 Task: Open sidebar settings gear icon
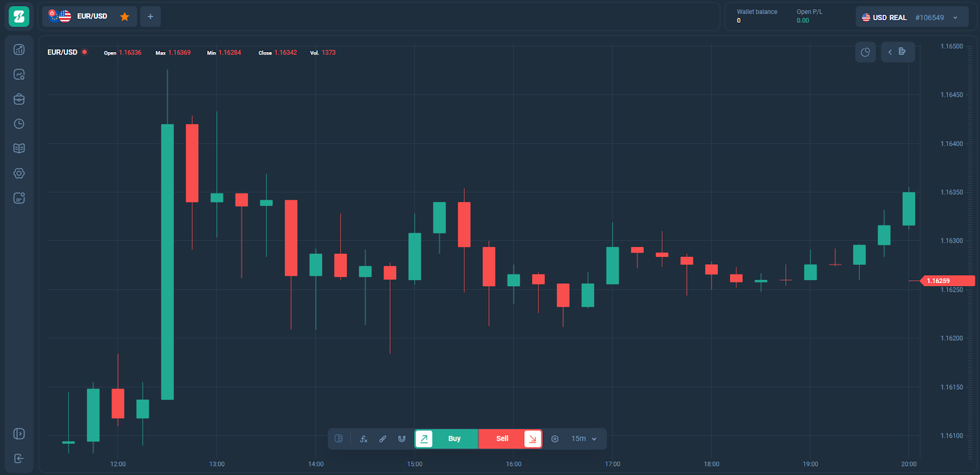[19, 173]
